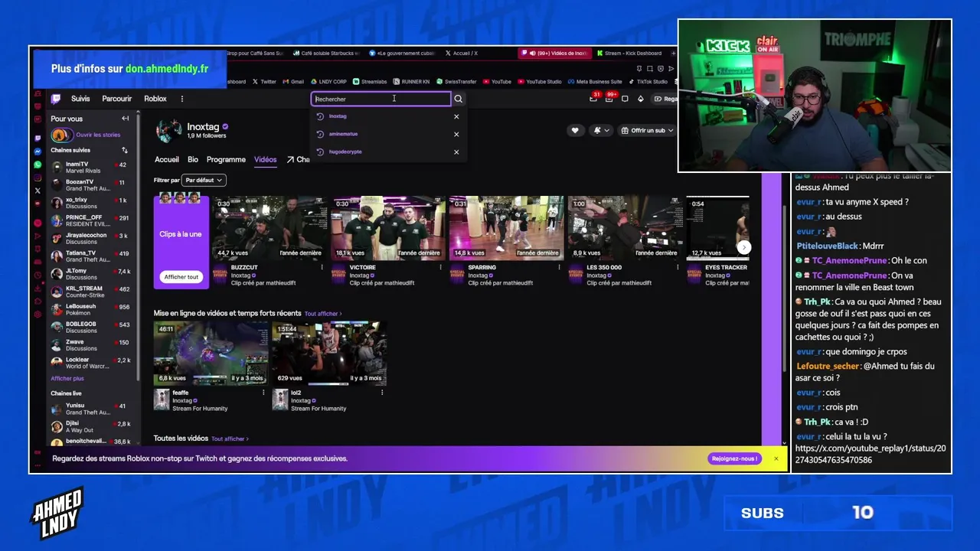This screenshot has width=980, height=551.
Task: Open Parcourir in the top navigation
Action: click(x=117, y=99)
